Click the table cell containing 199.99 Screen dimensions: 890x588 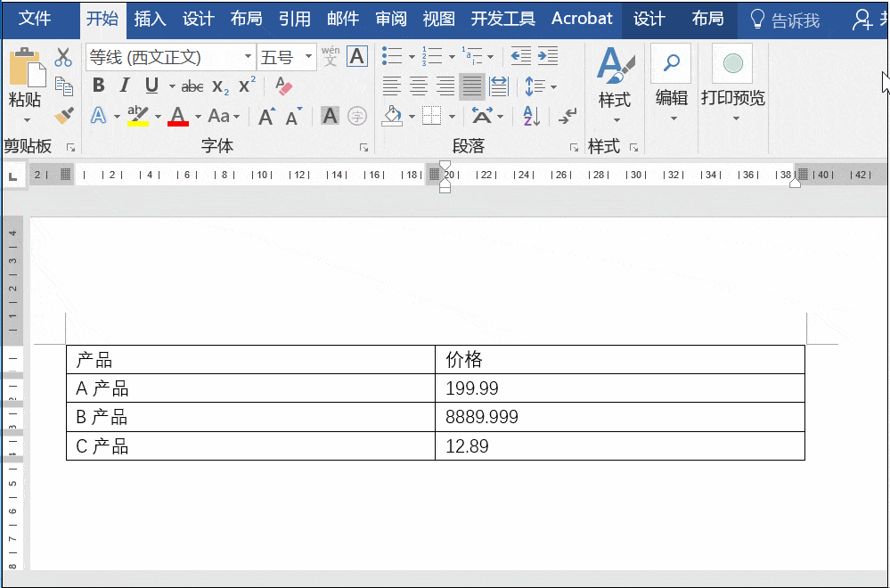[620, 388]
